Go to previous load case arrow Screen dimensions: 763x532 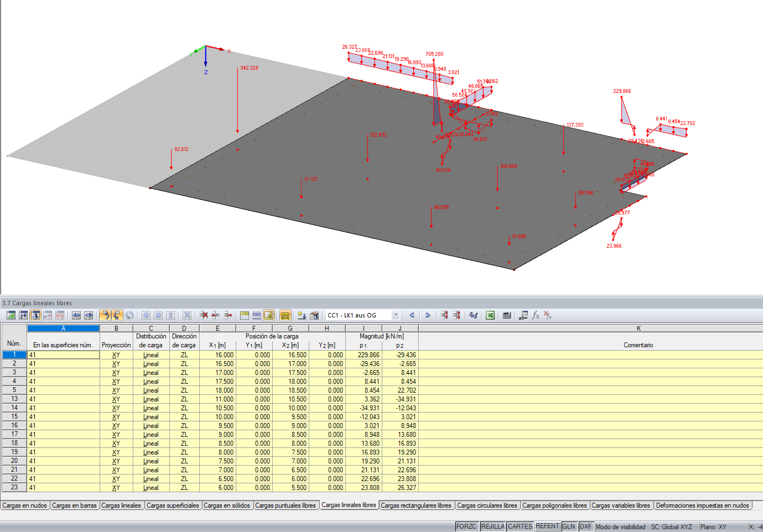(412, 315)
